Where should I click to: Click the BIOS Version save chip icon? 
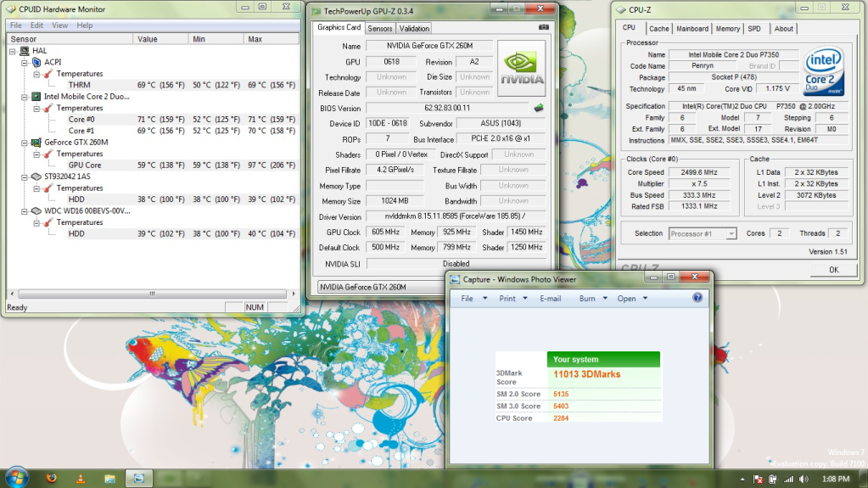pyautogui.click(x=538, y=108)
